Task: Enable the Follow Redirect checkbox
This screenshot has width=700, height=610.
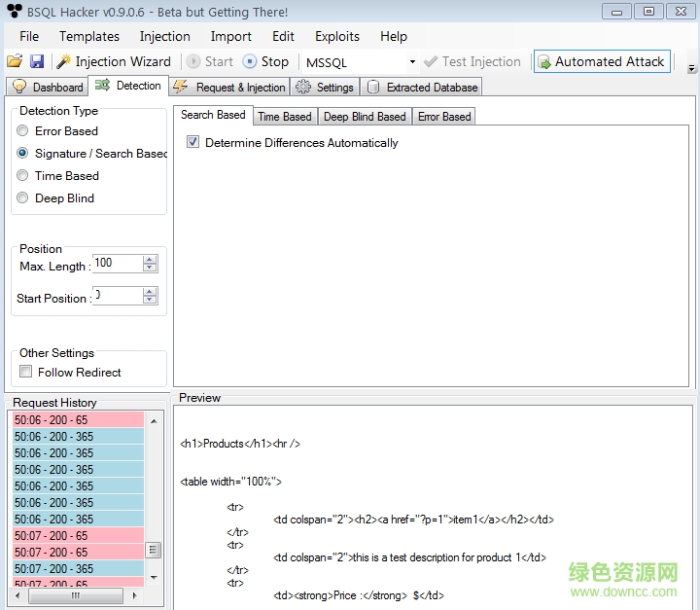Action: [x=26, y=373]
